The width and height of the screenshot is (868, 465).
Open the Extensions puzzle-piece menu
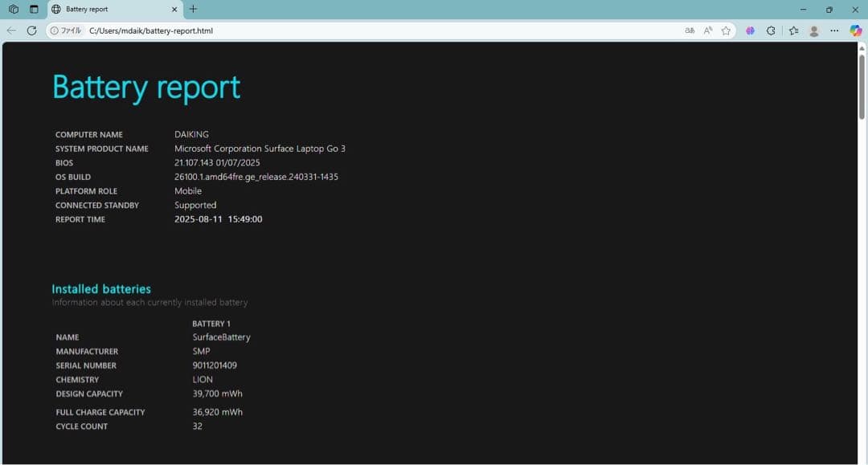pos(771,31)
